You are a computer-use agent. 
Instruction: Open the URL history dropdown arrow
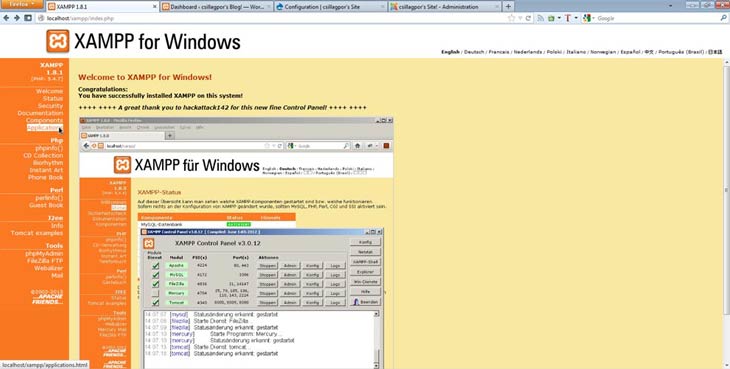click(x=520, y=18)
